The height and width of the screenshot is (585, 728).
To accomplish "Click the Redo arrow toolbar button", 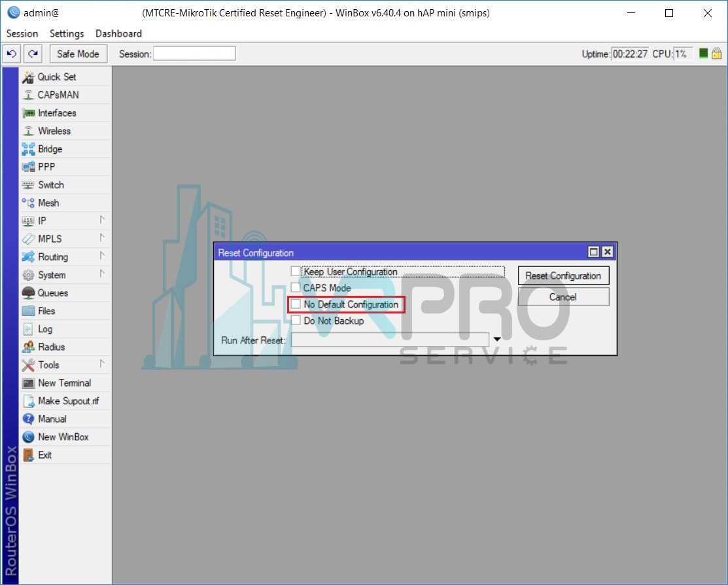I will (x=33, y=54).
